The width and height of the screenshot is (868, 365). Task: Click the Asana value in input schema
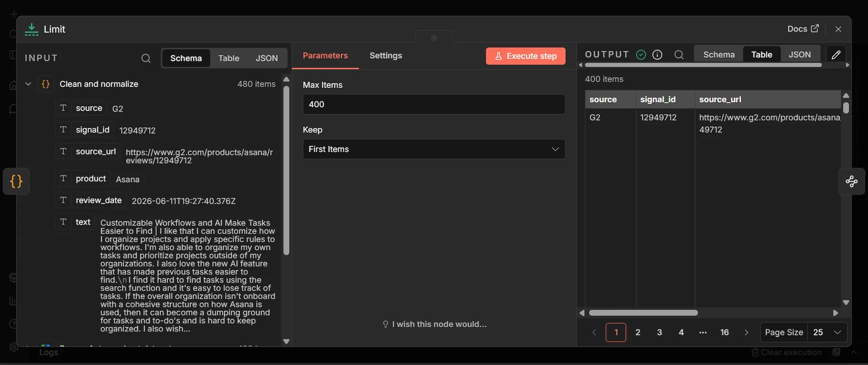pyautogui.click(x=128, y=179)
